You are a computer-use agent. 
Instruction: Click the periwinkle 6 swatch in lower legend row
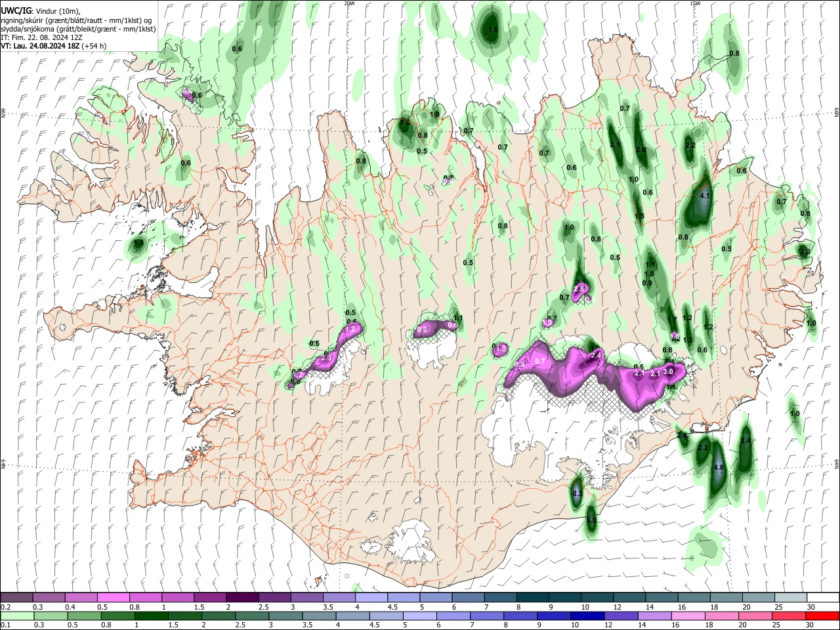(x=453, y=616)
